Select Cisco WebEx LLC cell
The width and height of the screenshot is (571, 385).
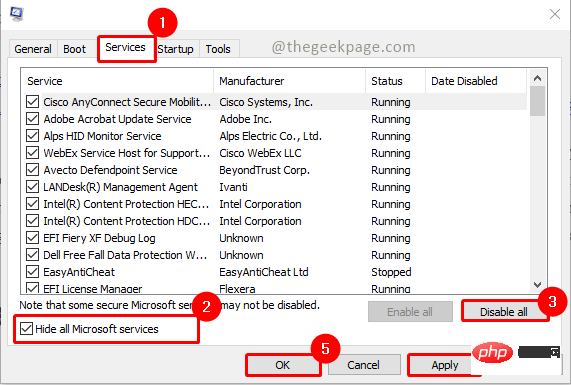(x=260, y=153)
